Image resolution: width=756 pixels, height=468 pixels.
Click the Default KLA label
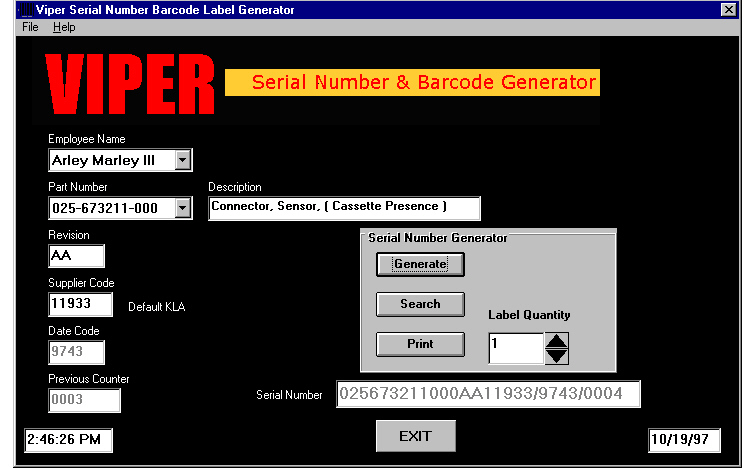click(157, 307)
